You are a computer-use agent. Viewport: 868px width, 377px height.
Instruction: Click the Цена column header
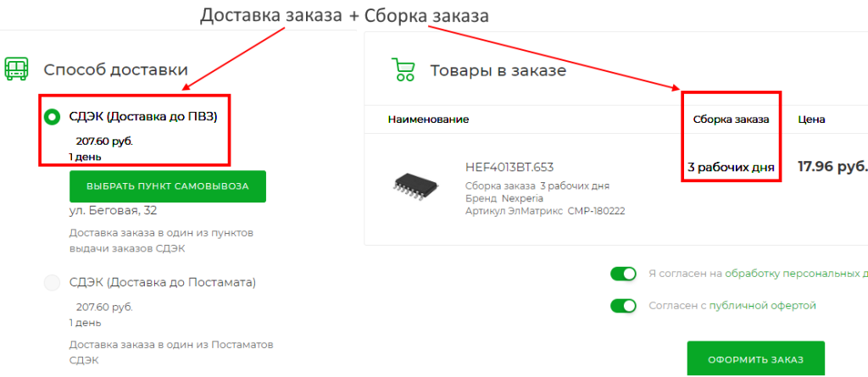(811, 119)
